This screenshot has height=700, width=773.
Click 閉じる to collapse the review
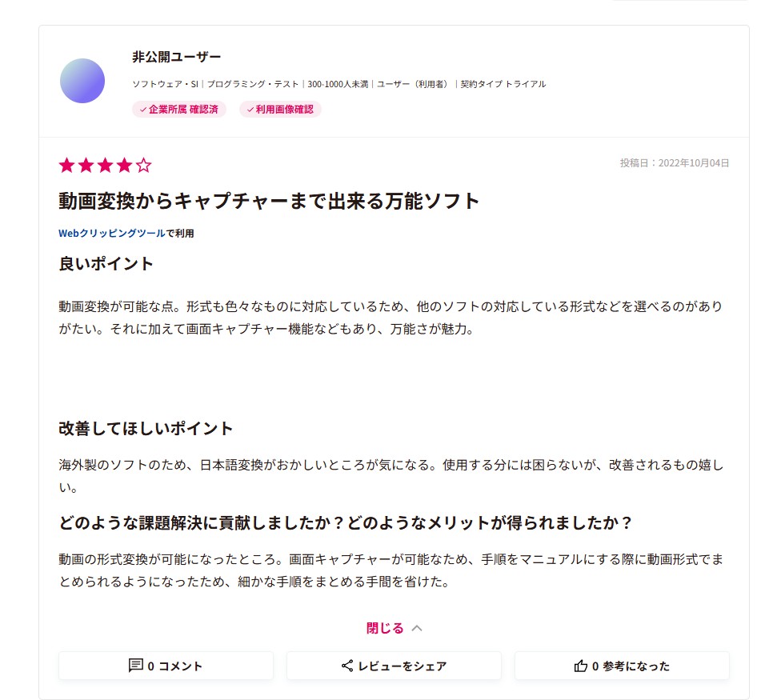(385, 628)
